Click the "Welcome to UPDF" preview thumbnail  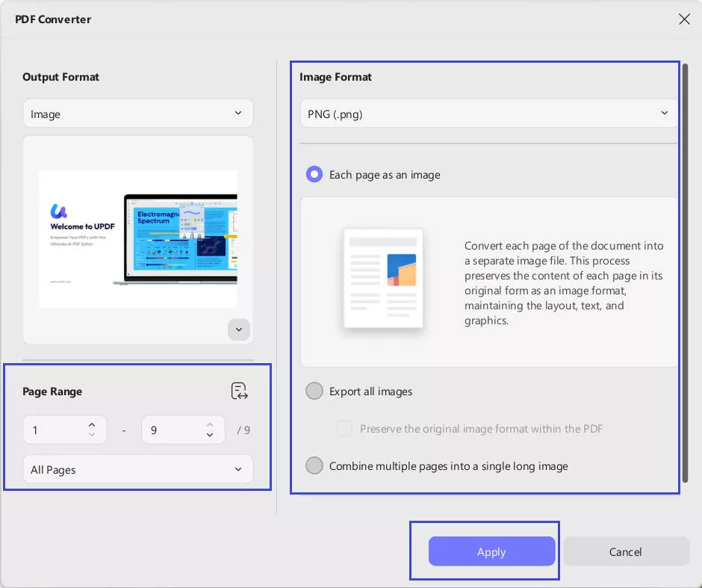point(137,239)
